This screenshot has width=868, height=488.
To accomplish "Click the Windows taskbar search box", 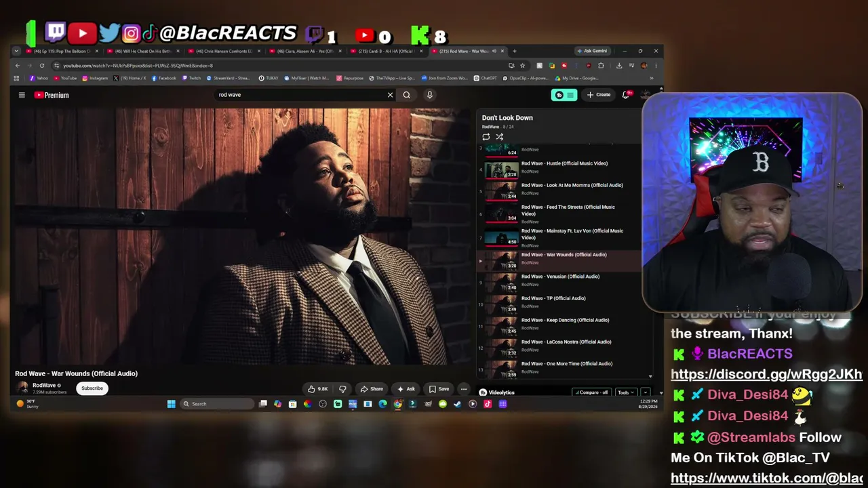I will pyautogui.click(x=217, y=404).
